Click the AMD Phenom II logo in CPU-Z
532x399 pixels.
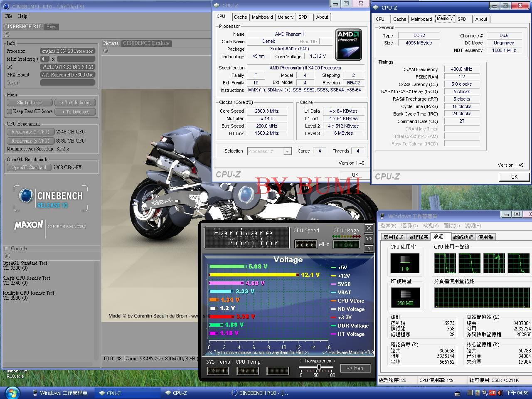pyautogui.click(x=348, y=45)
